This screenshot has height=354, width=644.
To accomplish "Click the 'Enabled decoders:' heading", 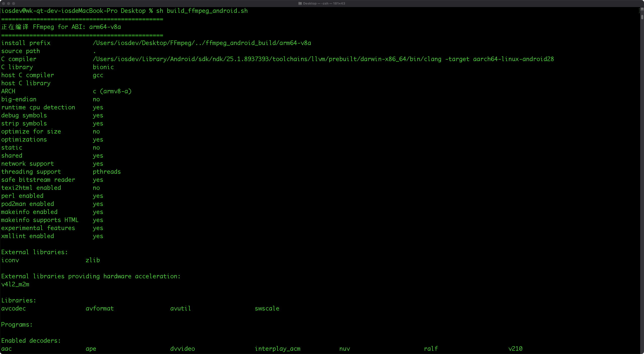I will click(x=31, y=341).
